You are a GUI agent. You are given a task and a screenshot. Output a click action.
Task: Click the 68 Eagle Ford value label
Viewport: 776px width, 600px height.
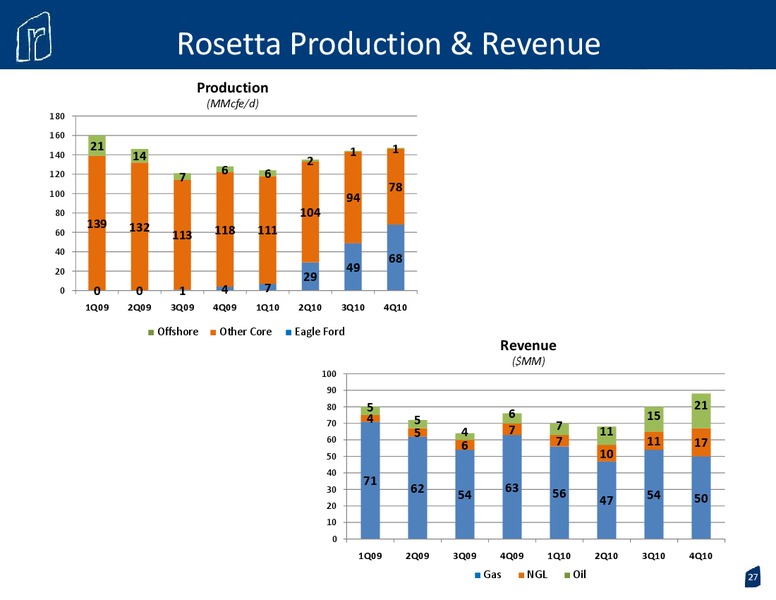395,259
